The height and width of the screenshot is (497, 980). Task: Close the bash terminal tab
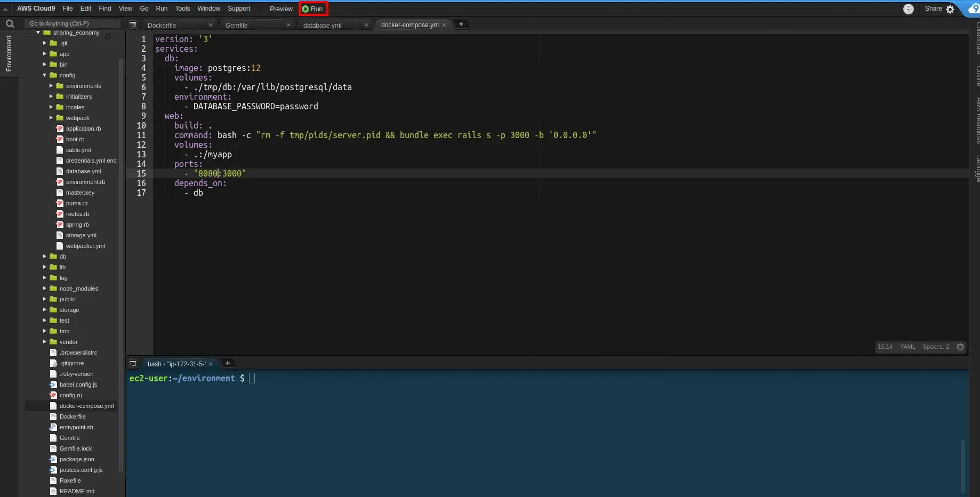tap(211, 364)
